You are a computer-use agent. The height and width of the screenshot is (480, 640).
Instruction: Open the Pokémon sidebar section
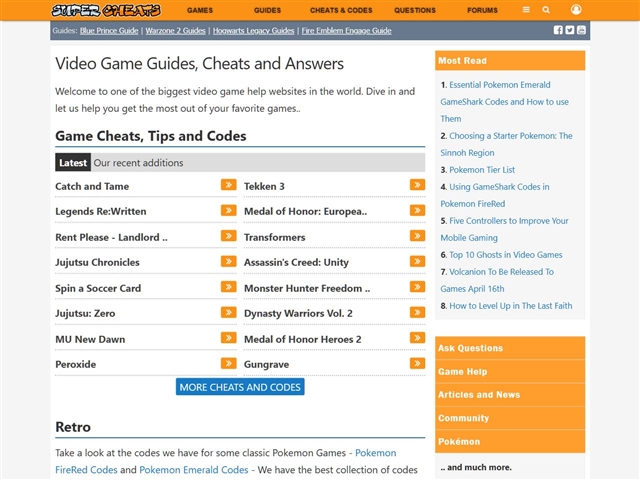(510, 442)
